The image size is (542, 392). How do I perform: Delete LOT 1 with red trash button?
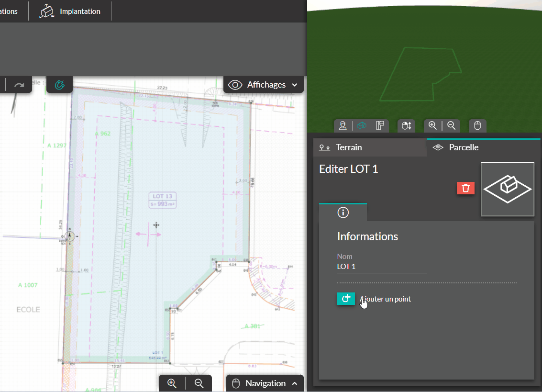pyautogui.click(x=465, y=188)
